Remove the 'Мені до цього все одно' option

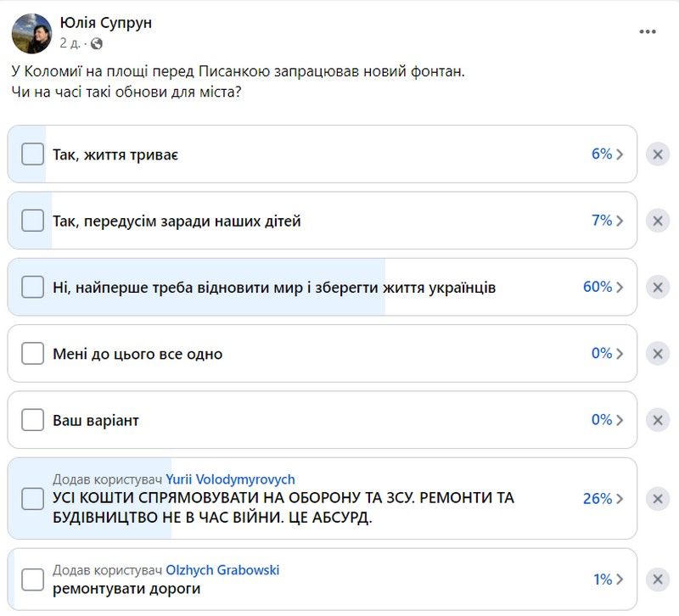click(656, 353)
